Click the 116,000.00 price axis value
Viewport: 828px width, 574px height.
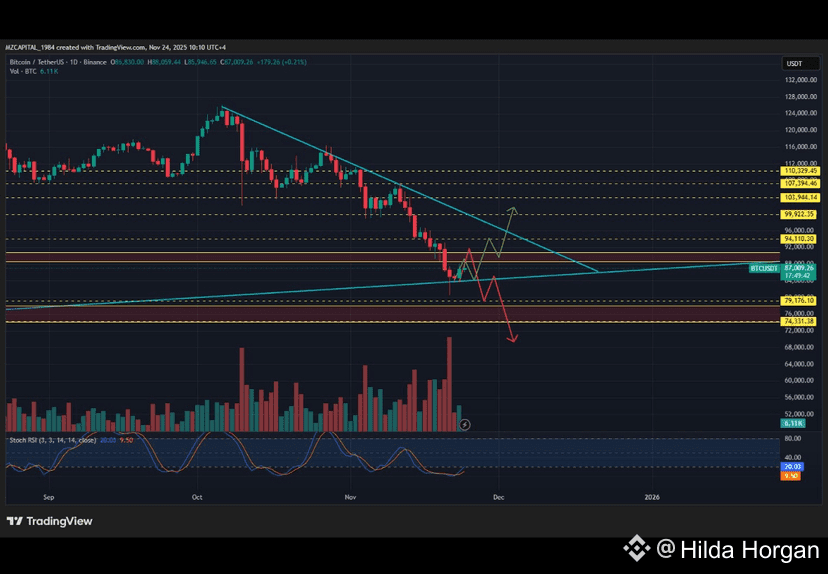tap(801, 147)
